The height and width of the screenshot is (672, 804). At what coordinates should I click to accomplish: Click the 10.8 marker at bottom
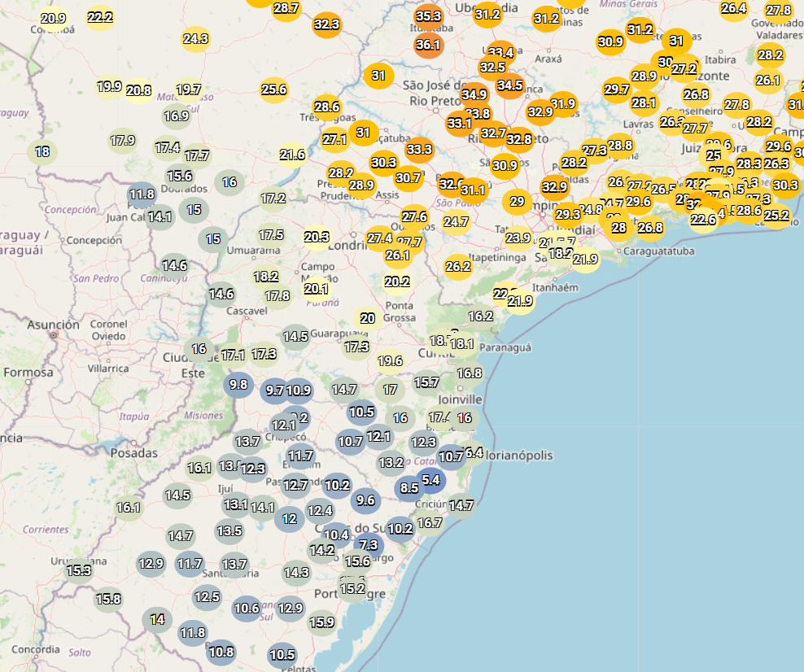click(x=221, y=652)
